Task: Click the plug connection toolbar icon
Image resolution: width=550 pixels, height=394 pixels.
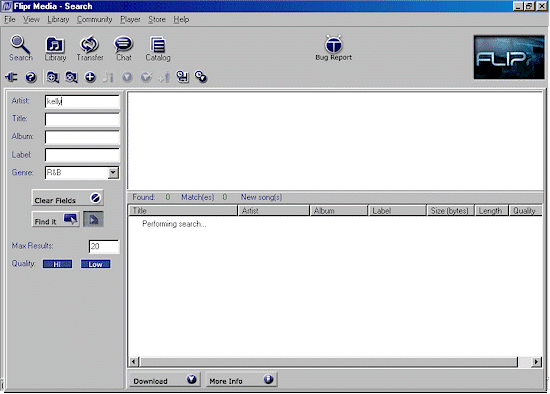Action: 11,77
